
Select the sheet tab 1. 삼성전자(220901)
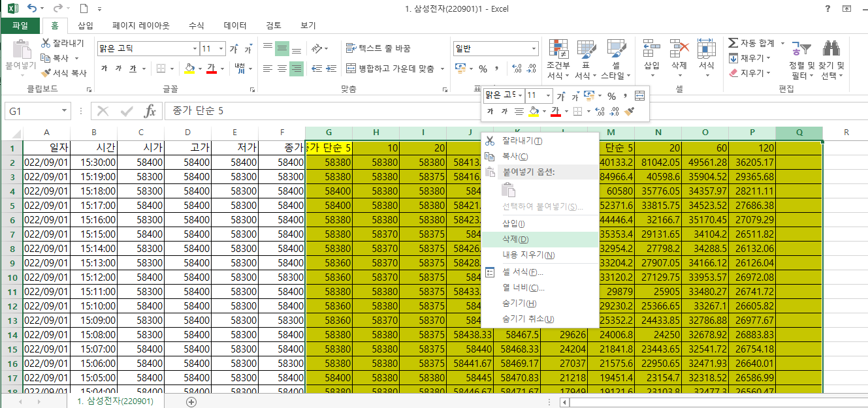[x=116, y=401]
